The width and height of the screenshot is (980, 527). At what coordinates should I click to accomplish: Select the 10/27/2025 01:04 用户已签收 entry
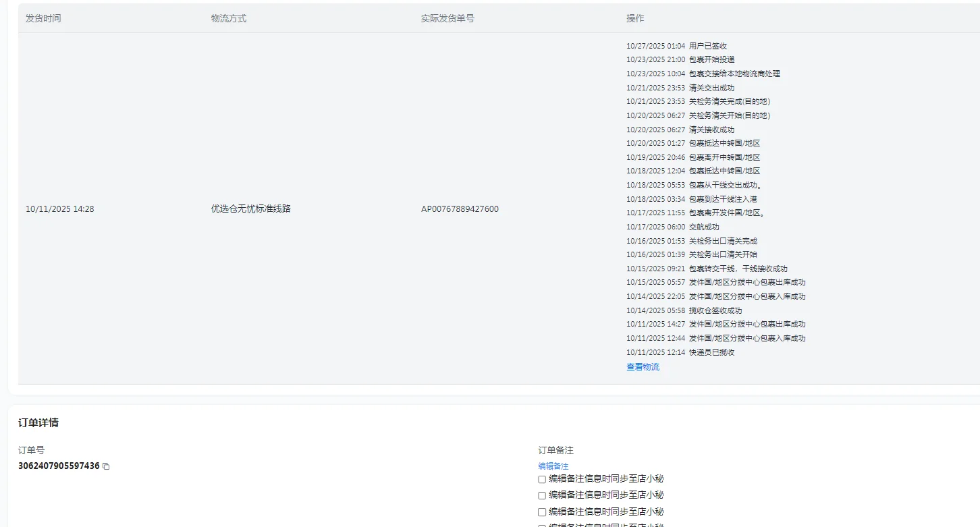[676, 46]
